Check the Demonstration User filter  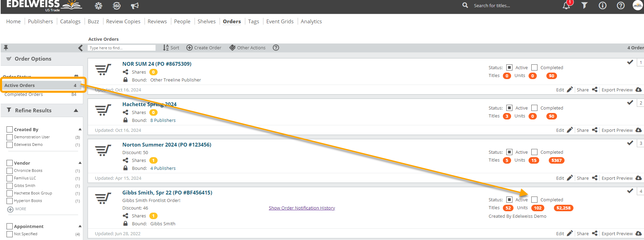[10, 137]
